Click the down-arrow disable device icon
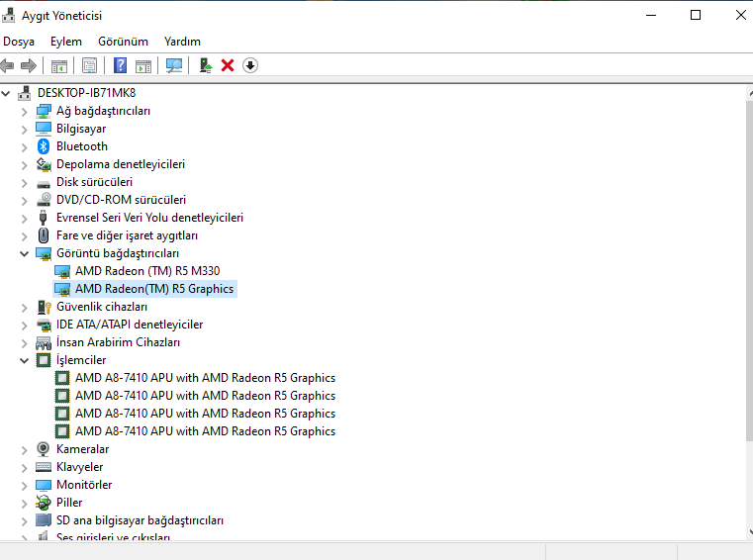 coord(250,65)
